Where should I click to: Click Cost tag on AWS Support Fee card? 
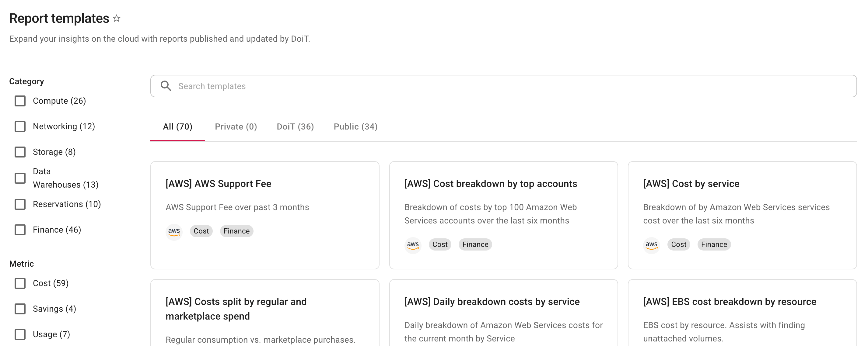click(x=201, y=231)
